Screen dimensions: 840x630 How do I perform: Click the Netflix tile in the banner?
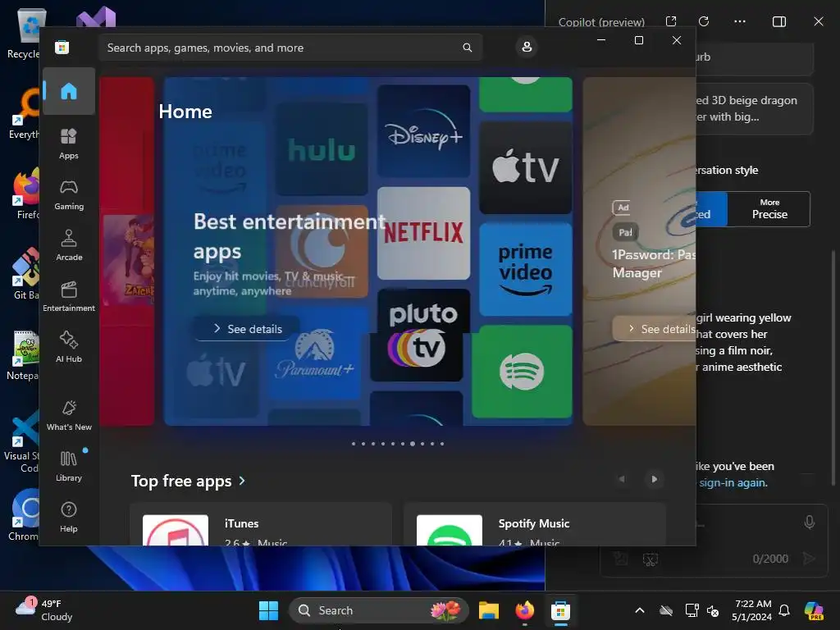pyautogui.click(x=423, y=233)
